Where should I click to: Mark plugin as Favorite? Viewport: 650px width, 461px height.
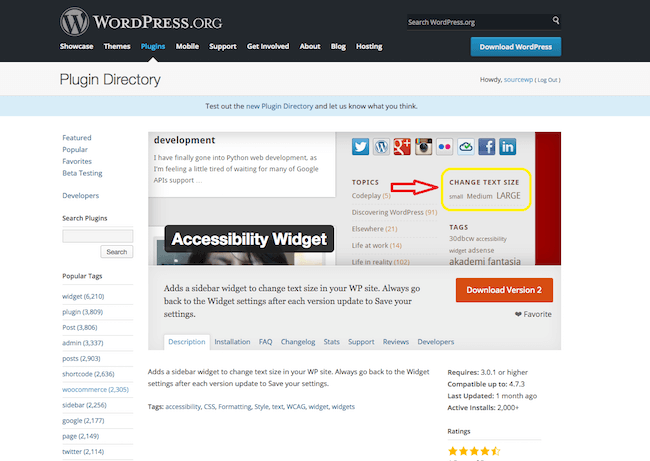533,314
